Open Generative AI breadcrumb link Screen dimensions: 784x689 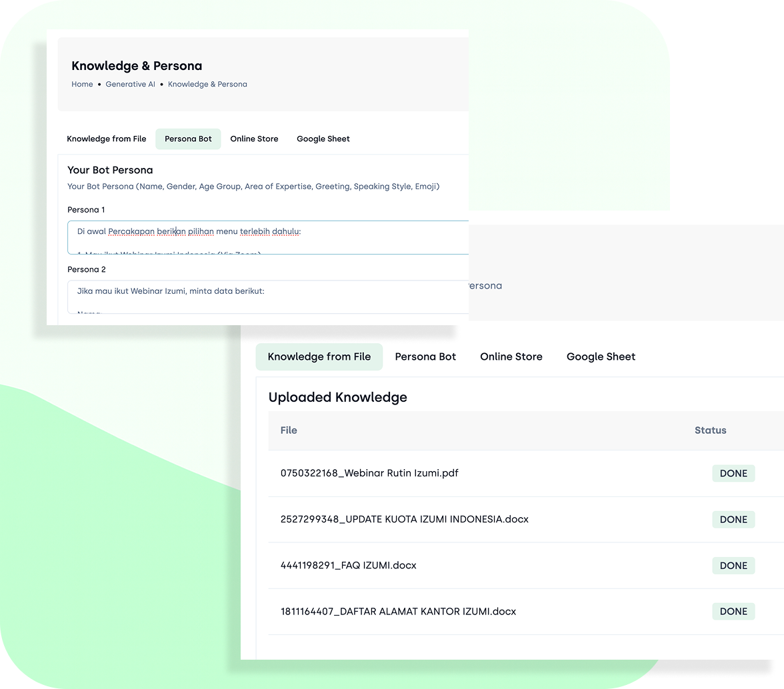click(x=130, y=84)
